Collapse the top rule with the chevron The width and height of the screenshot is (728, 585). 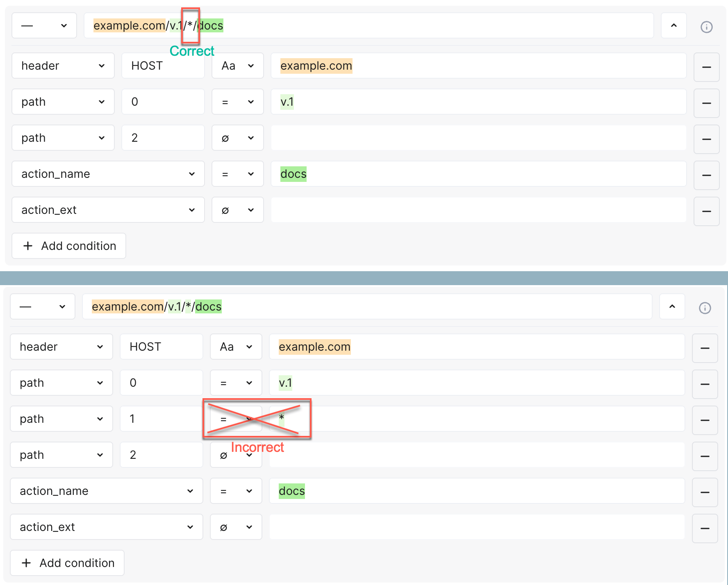[673, 25]
